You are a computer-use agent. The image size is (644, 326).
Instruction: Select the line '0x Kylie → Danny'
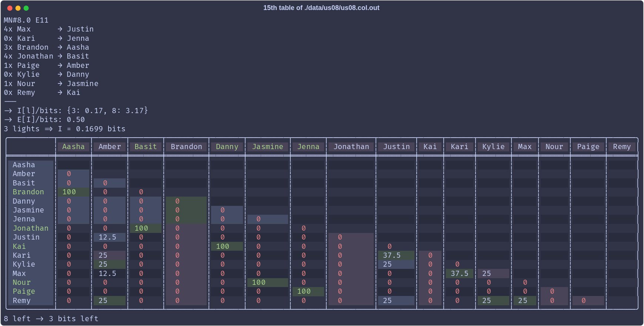point(47,74)
